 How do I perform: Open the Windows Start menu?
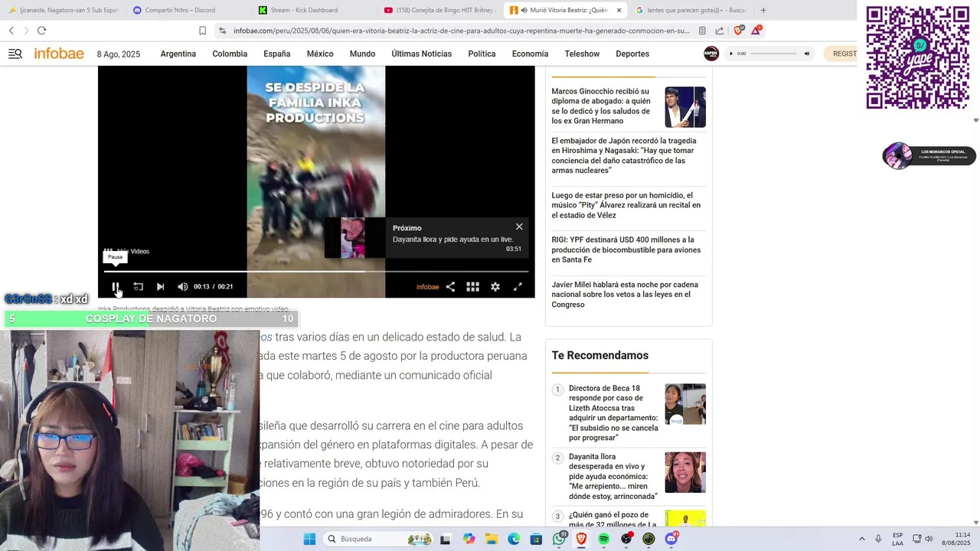309,539
